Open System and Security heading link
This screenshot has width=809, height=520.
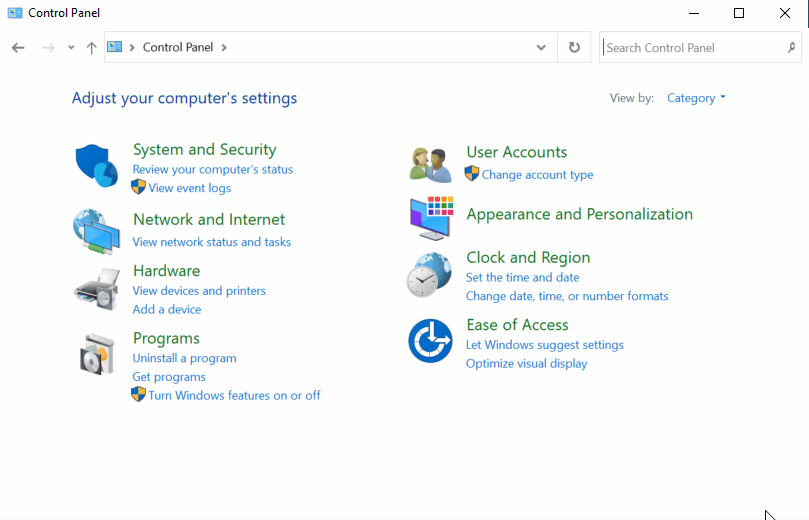204,150
